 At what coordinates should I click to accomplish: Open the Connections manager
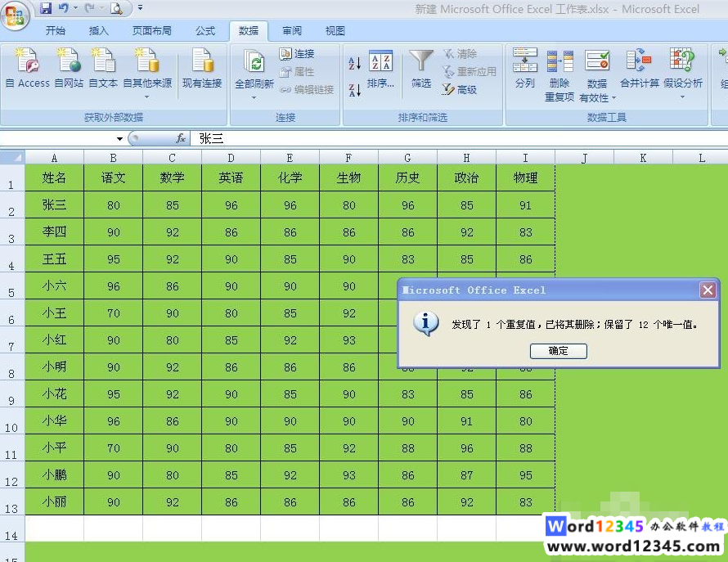297,54
